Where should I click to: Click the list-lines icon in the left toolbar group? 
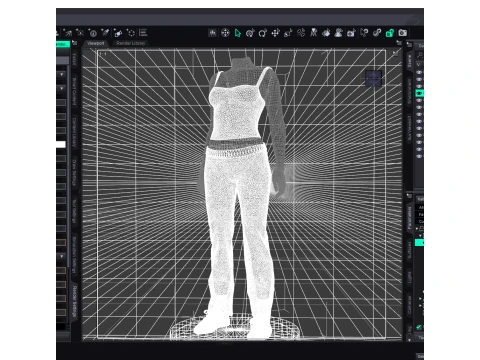click(x=143, y=32)
